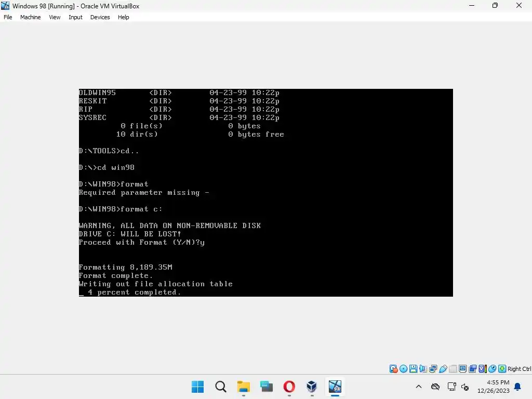Click the "Proceed with Format (Y/N)?y" prompt
532x399 pixels.
tap(141, 243)
